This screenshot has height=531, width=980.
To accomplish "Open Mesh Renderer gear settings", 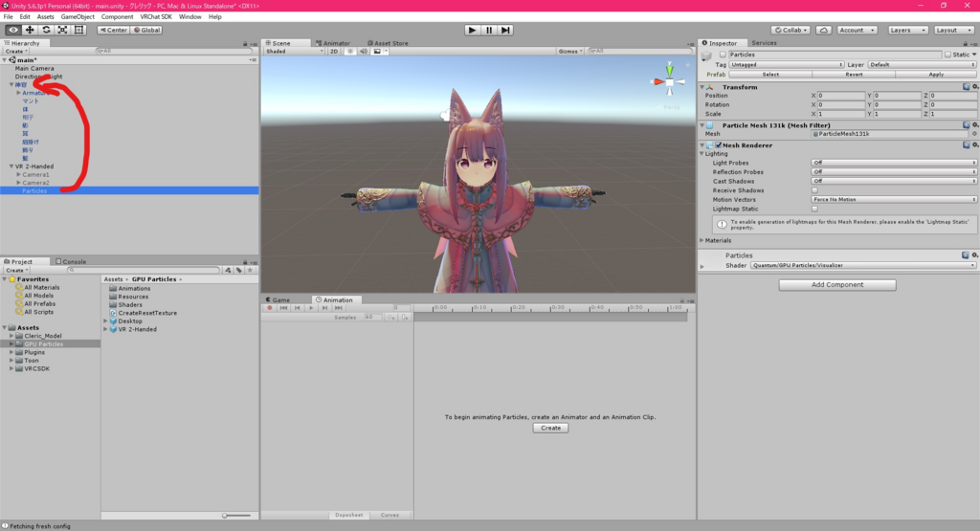I will [x=974, y=144].
